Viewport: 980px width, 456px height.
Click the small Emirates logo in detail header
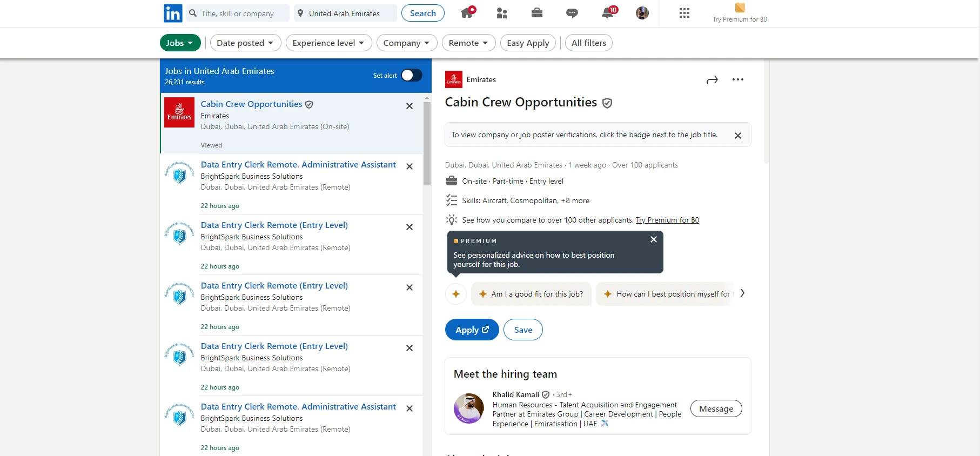pos(454,79)
